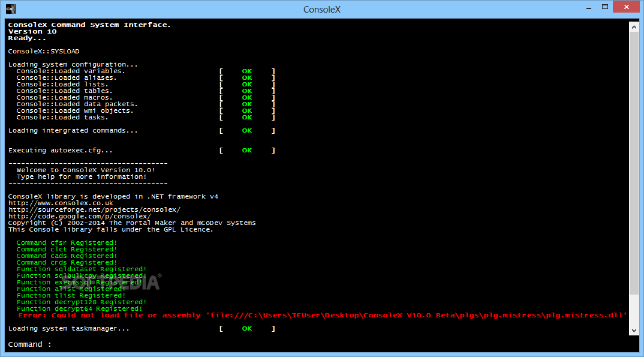Click 'Console::Loaded data packets.' line
644x357 pixels.
77,104
